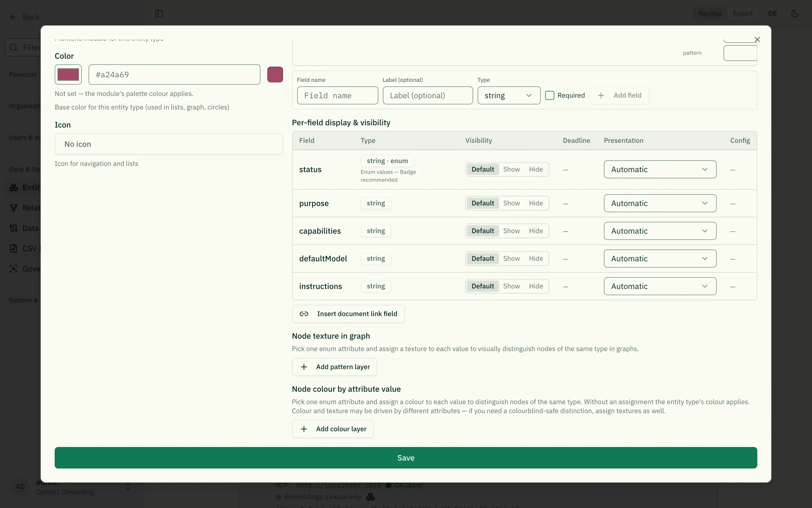Open the native color picker swatch

pyautogui.click(x=68, y=75)
